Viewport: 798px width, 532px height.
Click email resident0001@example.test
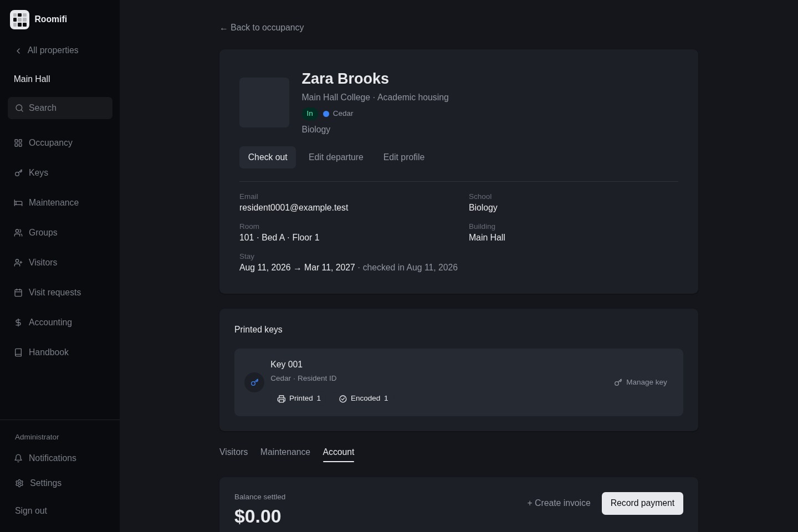point(294,208)
